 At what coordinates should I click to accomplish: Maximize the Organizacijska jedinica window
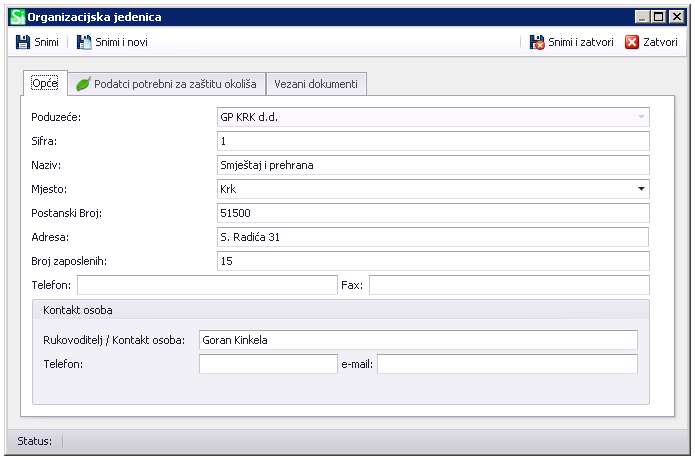[x=659, y=17]
